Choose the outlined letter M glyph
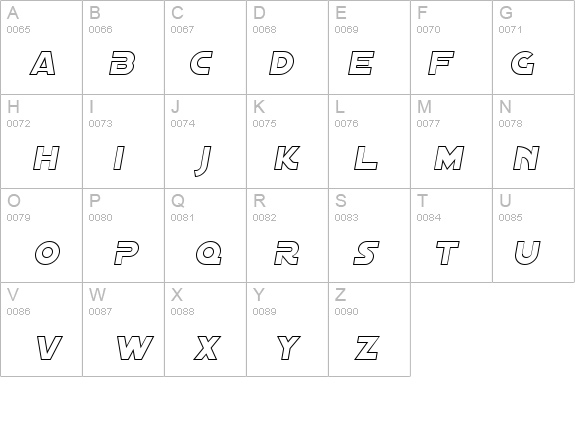Viewport: 575px width, 421px height. coord(449,158)
